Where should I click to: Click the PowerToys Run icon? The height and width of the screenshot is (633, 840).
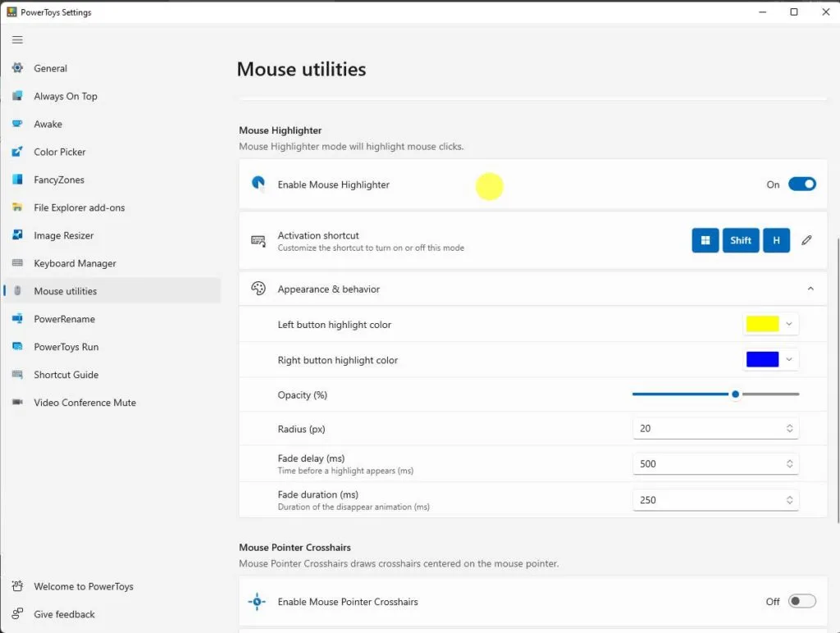coord(17,347)
